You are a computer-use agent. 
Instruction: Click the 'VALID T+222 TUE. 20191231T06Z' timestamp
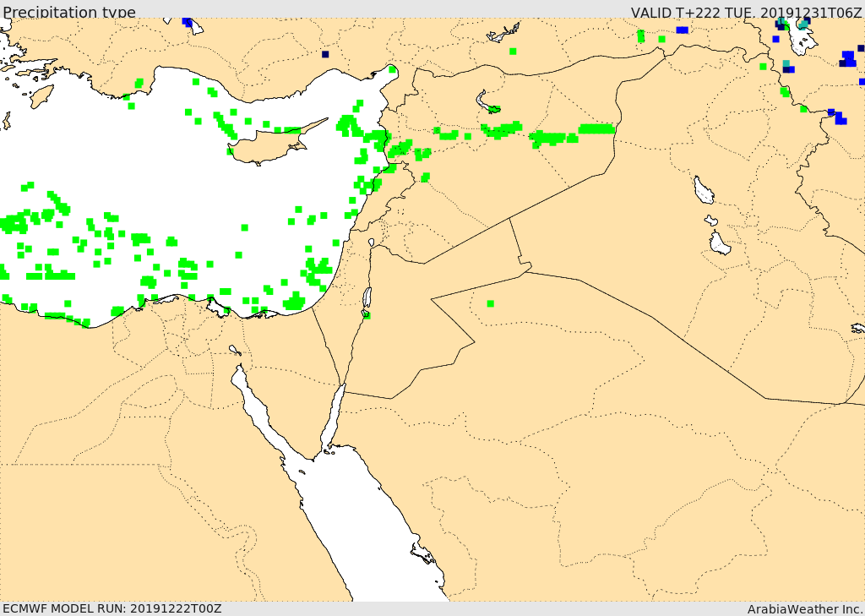[747, 12]
